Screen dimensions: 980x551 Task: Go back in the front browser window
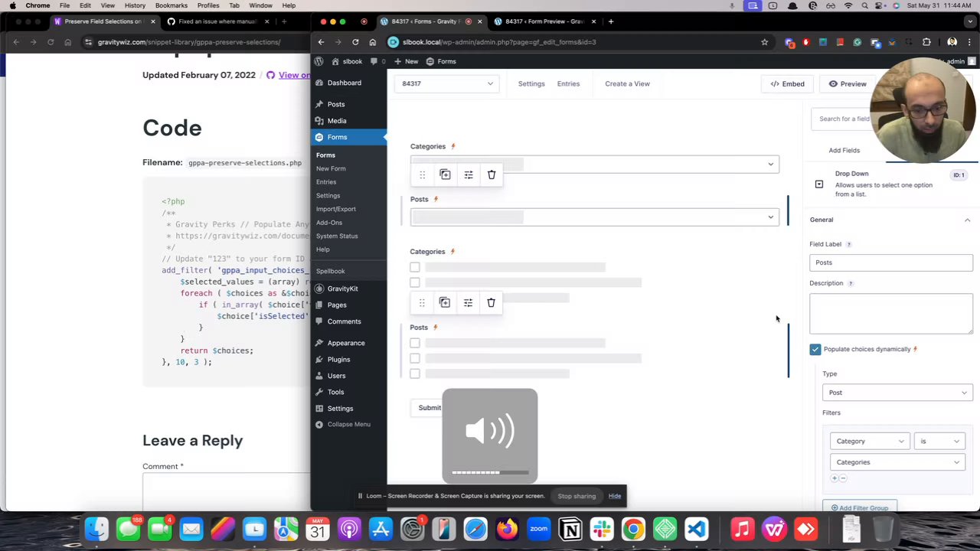[321, 42]
